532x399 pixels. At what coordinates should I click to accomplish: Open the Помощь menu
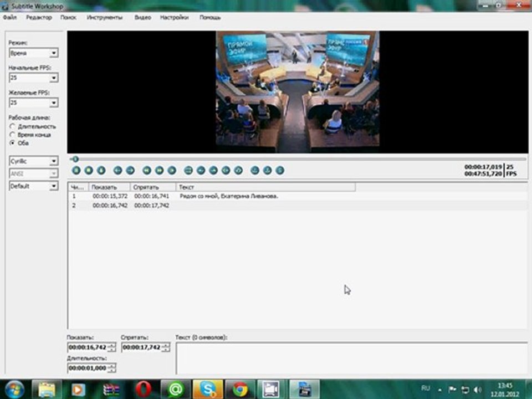pyautogui.click(x=210, y=17)
